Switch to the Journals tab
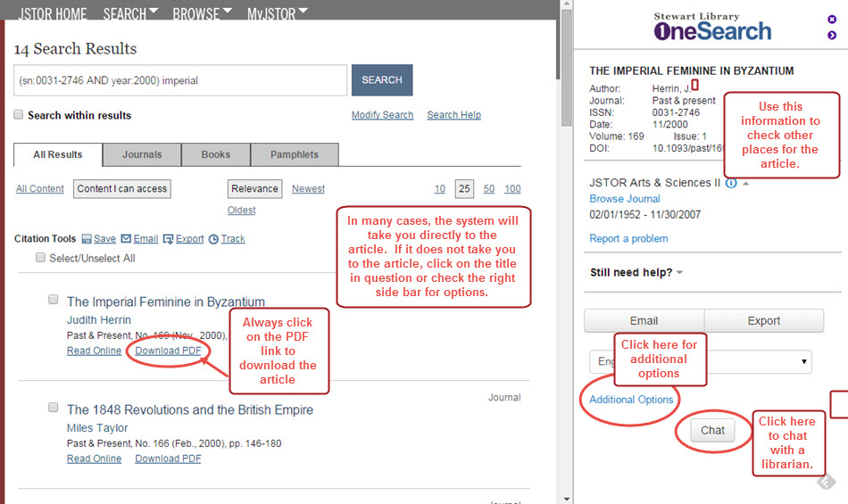This screenshot has height=504, width=848. click(142, 154)
